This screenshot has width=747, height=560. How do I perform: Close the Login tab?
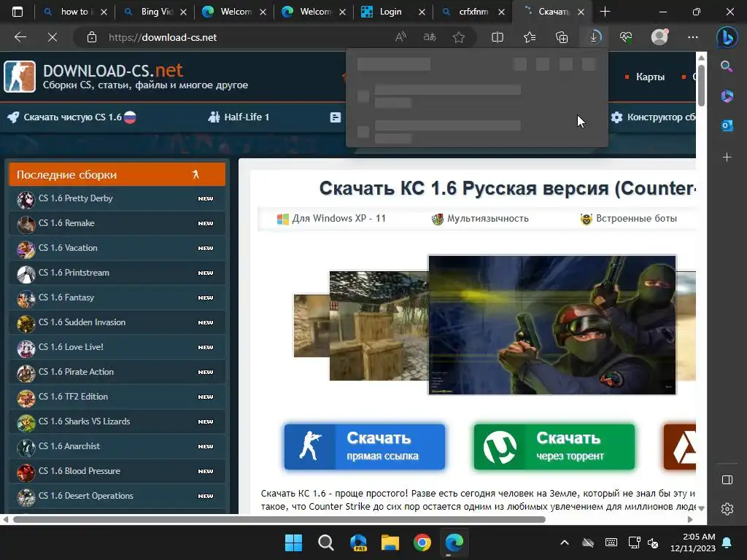click(422, 12)
